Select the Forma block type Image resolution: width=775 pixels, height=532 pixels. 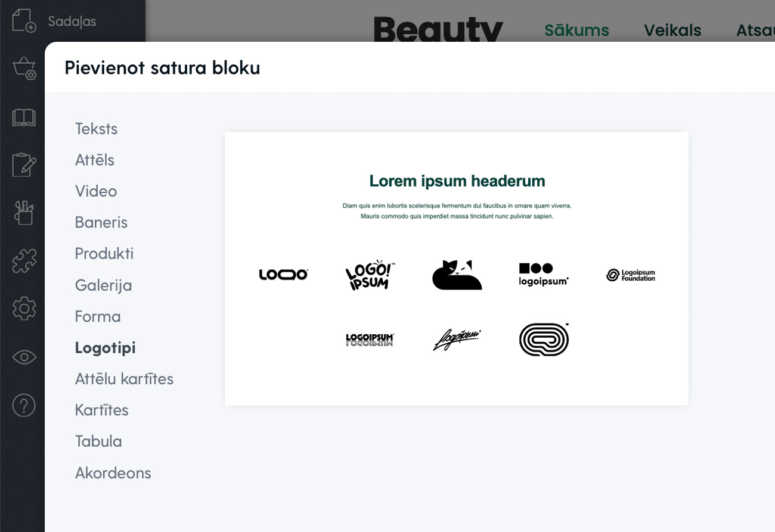[98, 316]
